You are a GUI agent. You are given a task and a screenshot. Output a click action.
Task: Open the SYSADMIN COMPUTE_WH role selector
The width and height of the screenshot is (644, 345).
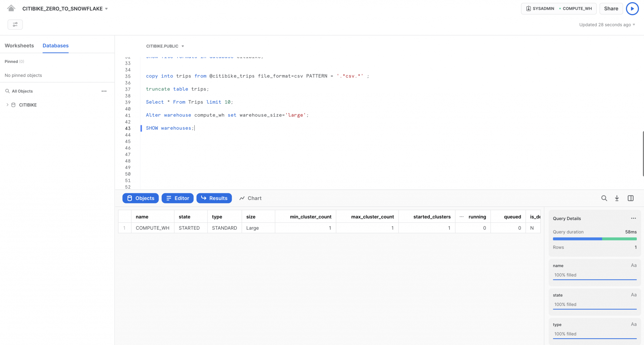pyautogui.click(x=558, y=8)
